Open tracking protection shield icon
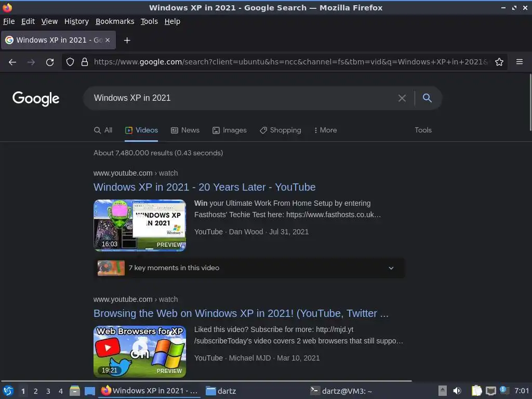Image resolution: width=532 pixels, height=399 pixels. (x=70, y=62)
